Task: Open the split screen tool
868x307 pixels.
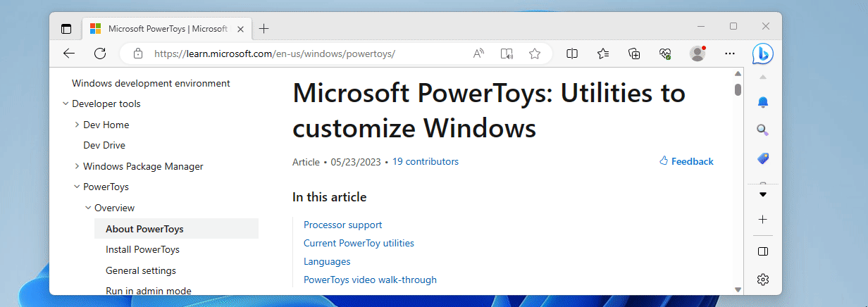Action: [573, 54]
